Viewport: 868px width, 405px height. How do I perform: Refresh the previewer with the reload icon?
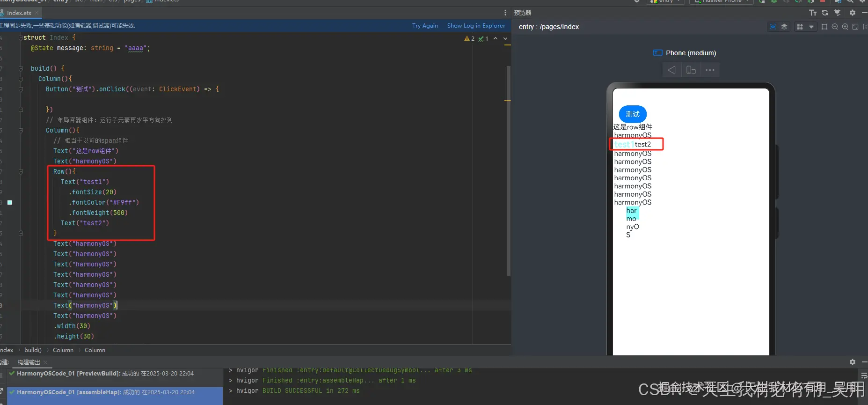[x=825, y=13]
